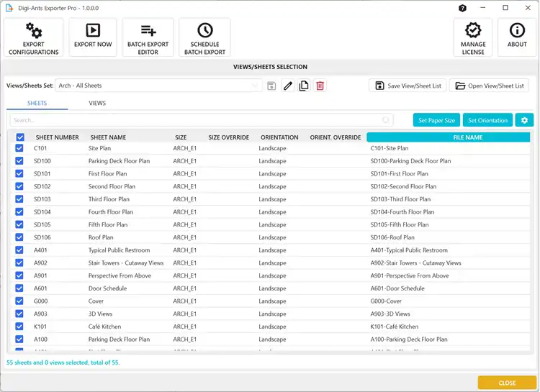Image resolution: width=540 pixels, height=392 pixels.
Task: Click 'A901-Perspective From Above' file name
Action: 410,275
